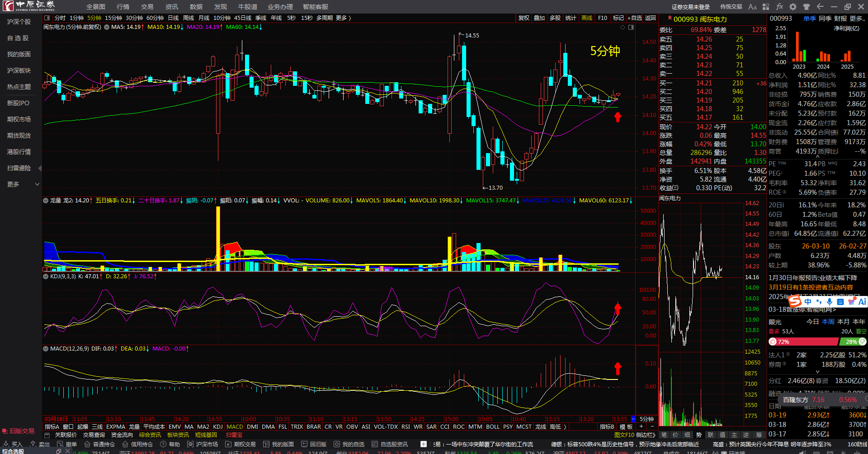The image size is (868, 454).
Task: Click the red 72% bullish sentiment bar
Action: [803, 342]
